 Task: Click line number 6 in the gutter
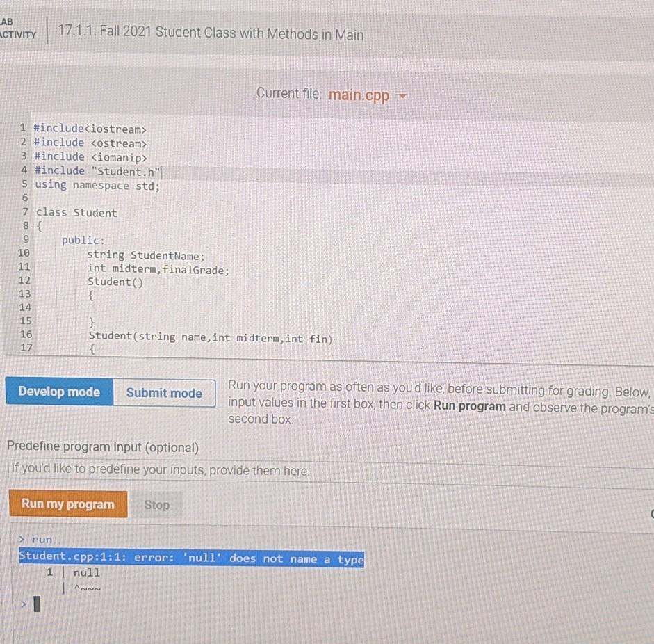(x=25, y=198)
